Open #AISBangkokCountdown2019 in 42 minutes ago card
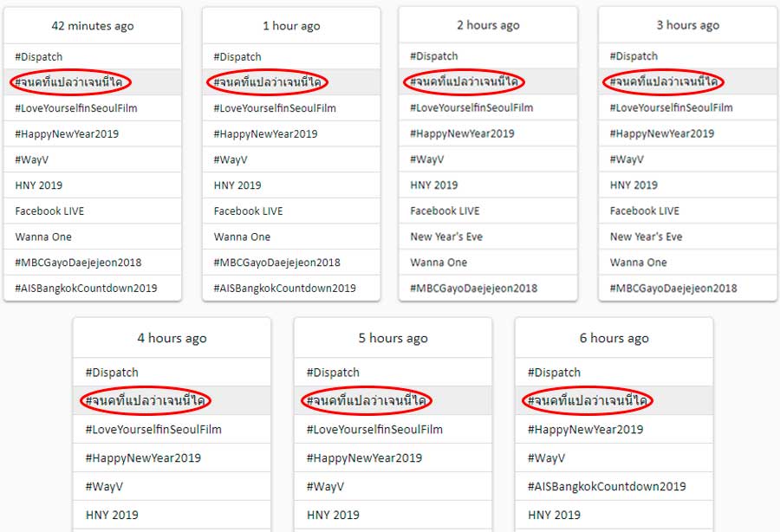The height and width of the screenshot is (532, 780). (x=86, y=289)
